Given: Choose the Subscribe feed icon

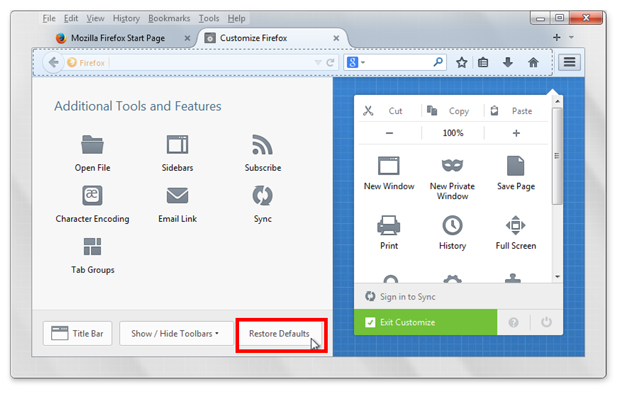Looking at the screenshot, I should click(262, 145).
